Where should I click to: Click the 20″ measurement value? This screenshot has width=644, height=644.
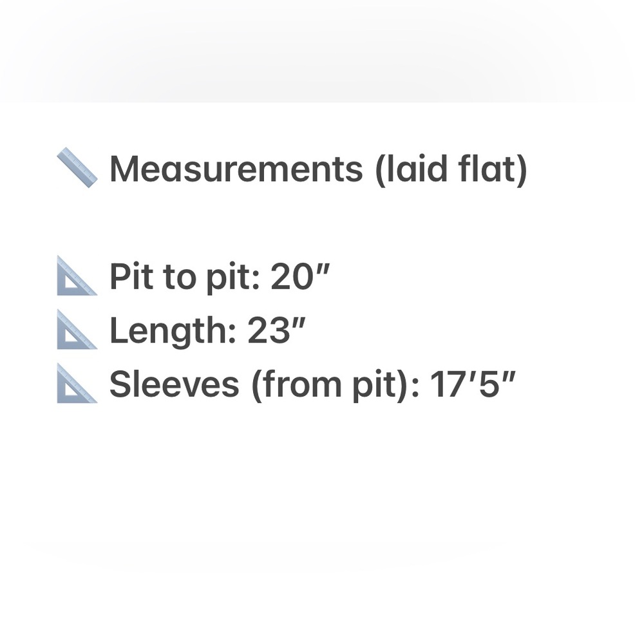tap(300, 276)
